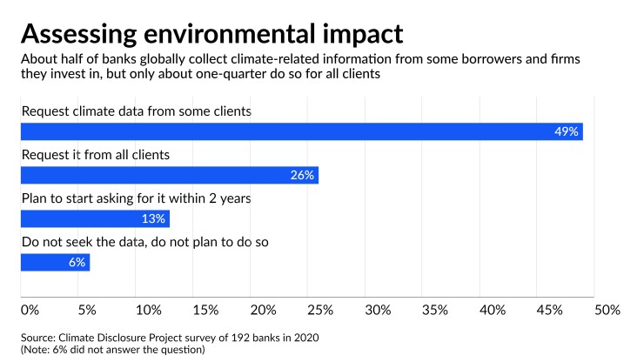Click the 'Request climate data from some clients' label
The width and height of the screenshot is (644, 362).
(135, 111)
